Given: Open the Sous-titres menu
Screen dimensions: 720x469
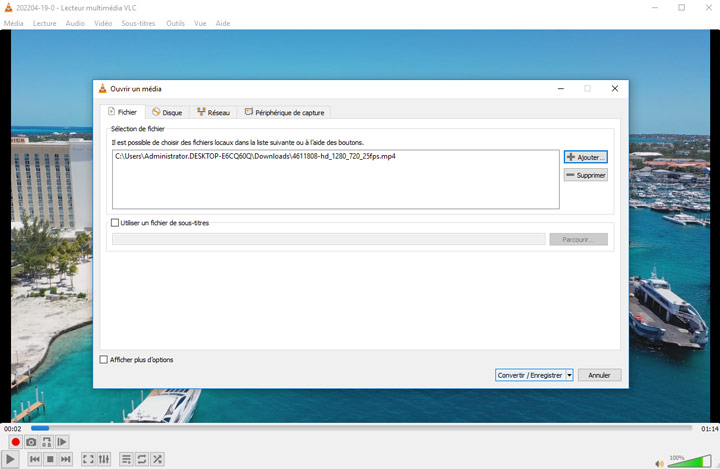Looking at the screenshot, I should (138, 23).
